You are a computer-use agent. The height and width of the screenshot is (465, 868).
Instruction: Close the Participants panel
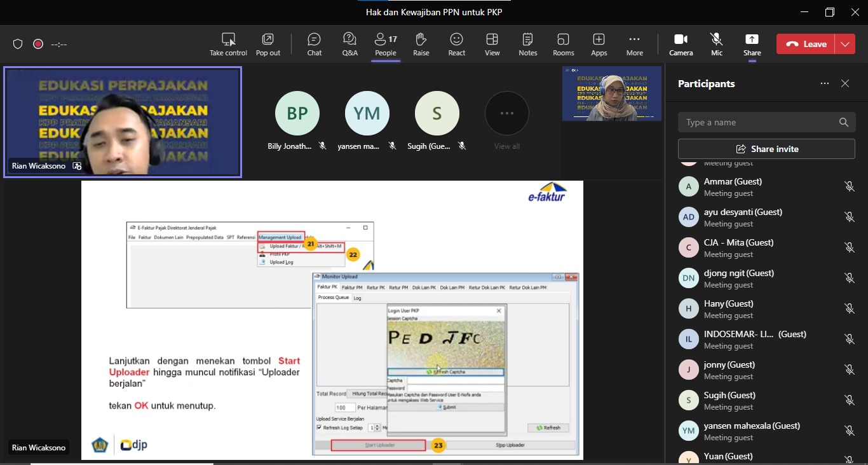click(x=845, y=83)
